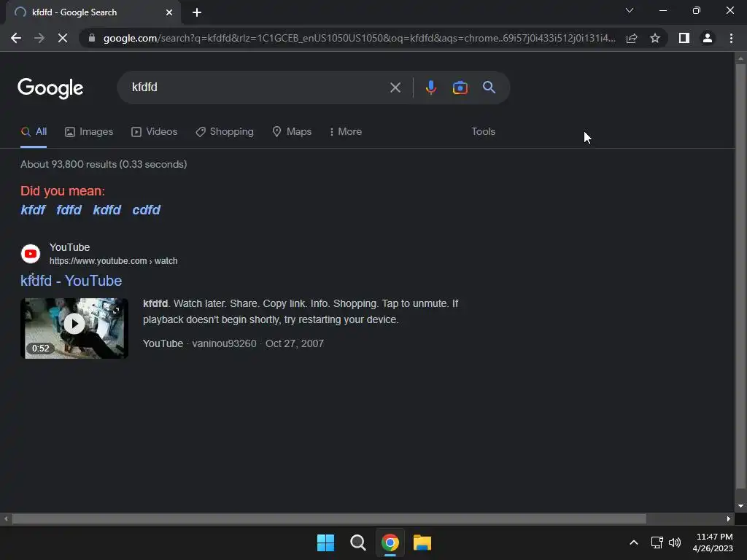
Task: Switch to Maps results
Action: 292,132
